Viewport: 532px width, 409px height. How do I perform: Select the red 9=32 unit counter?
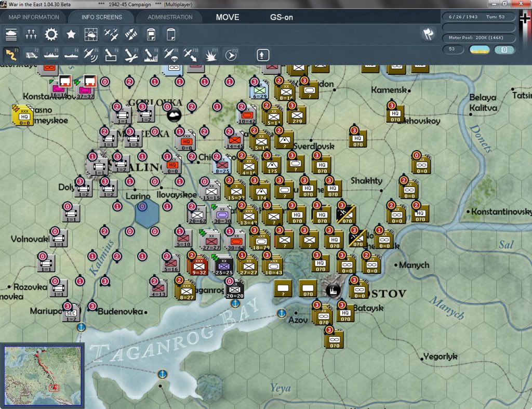coord(198,266)
